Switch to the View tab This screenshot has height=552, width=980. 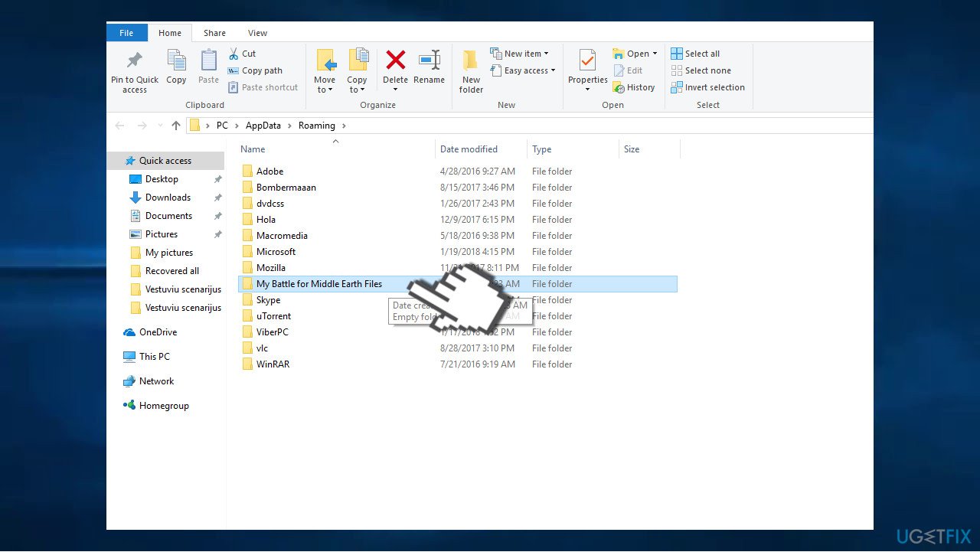257,32
